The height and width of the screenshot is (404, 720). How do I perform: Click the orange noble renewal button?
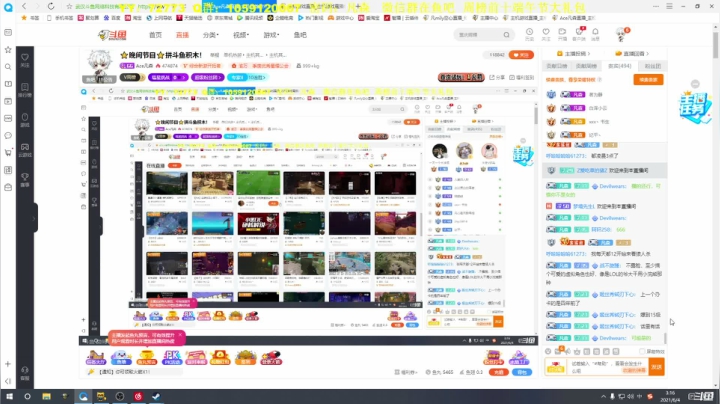tap(648, 79)
